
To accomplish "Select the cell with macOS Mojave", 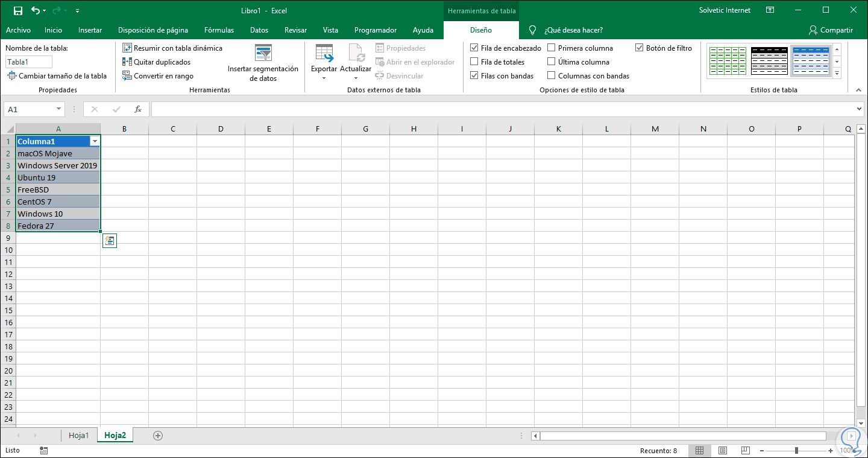I will [58, 153].
